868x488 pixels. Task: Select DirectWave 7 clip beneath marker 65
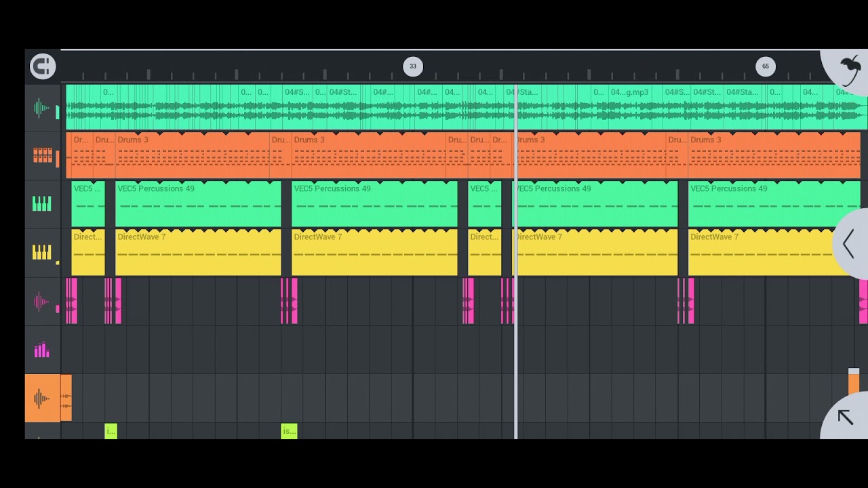pos(774,252)
